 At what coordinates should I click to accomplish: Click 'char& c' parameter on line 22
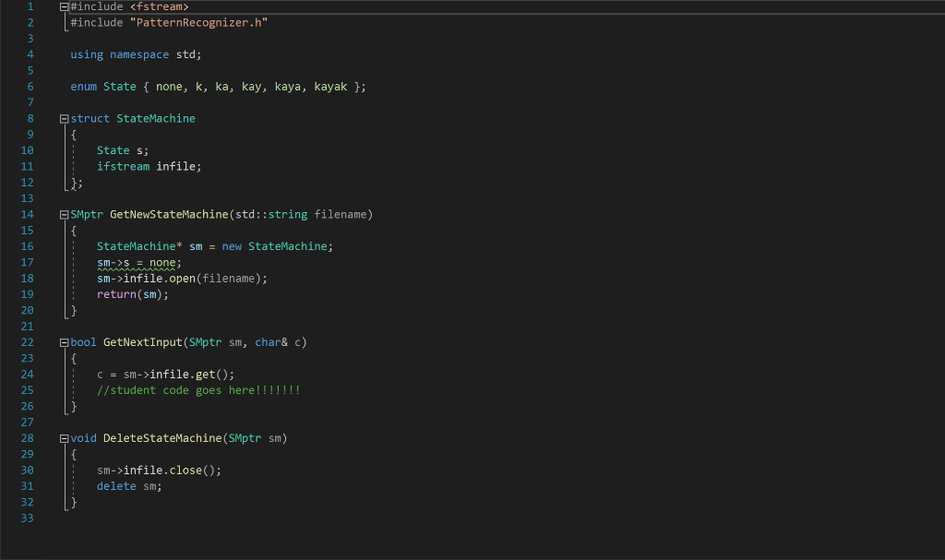tap(277, 342)
